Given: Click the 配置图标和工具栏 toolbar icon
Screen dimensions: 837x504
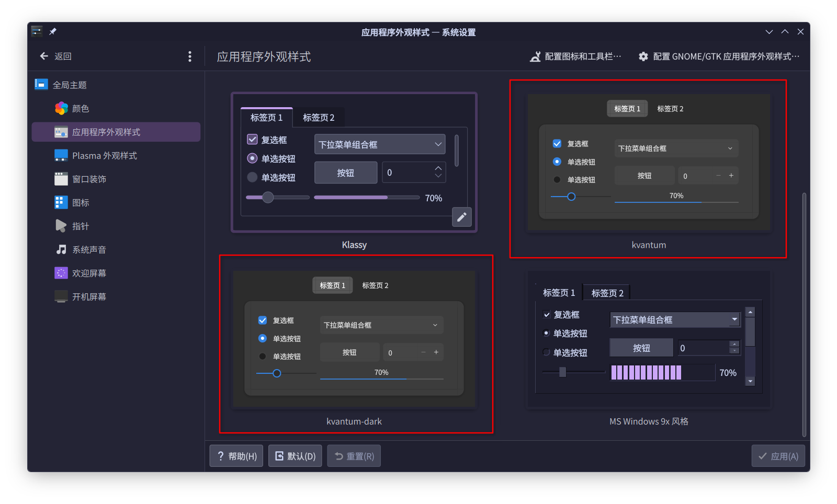Looking at the screenshot, I should pyautogui.click(x=535, y=56).
